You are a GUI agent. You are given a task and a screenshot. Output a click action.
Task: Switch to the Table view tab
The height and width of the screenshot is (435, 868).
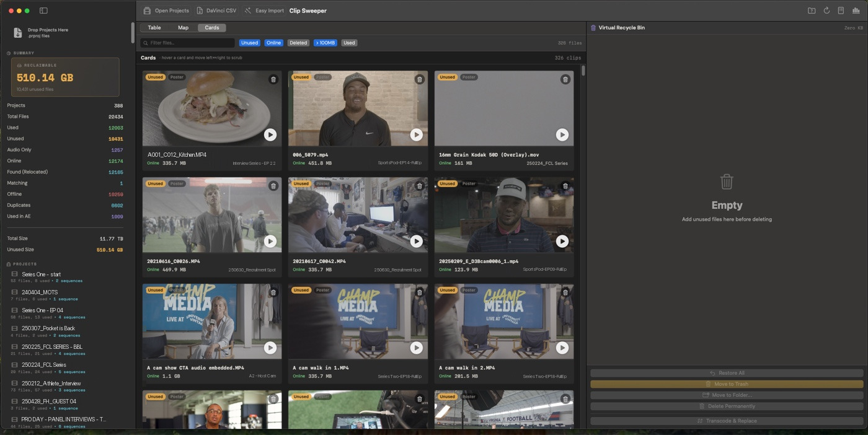pyautogui.click(x=154, y=28)
